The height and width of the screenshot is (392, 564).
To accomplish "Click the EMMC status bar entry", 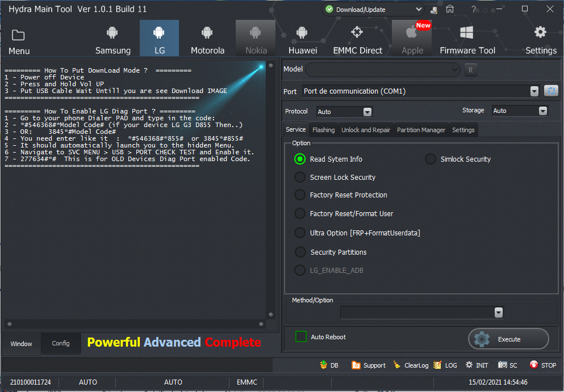I will click(247, 382).
